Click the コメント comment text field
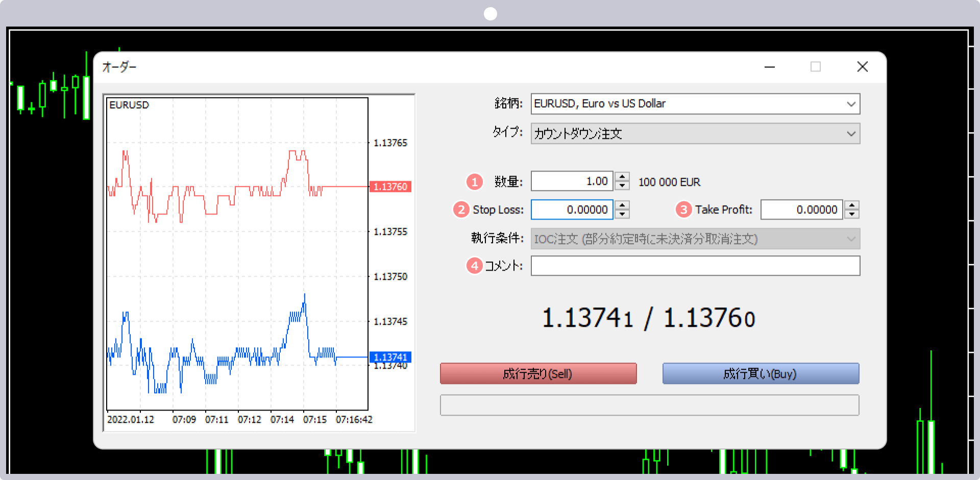The image size is (980, 480). (x=695, y=266)
